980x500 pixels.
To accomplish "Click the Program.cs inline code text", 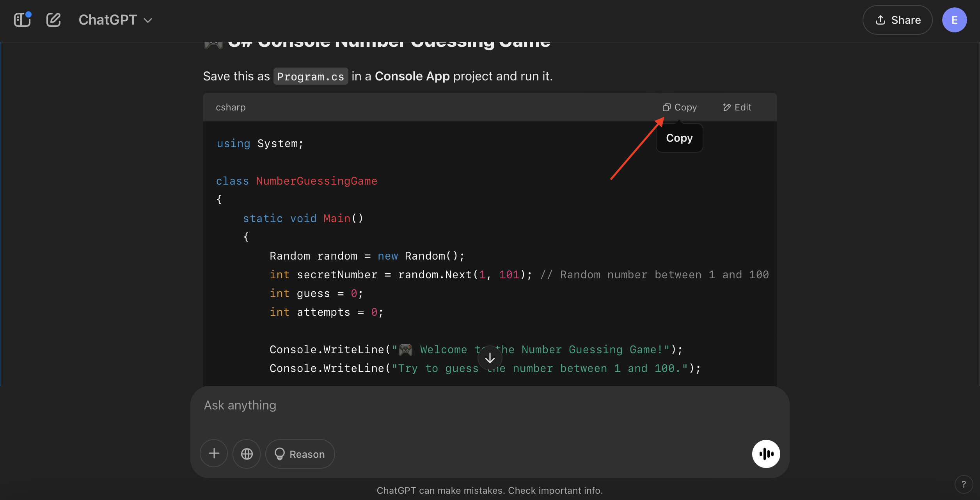I will (x=311, y=77).
